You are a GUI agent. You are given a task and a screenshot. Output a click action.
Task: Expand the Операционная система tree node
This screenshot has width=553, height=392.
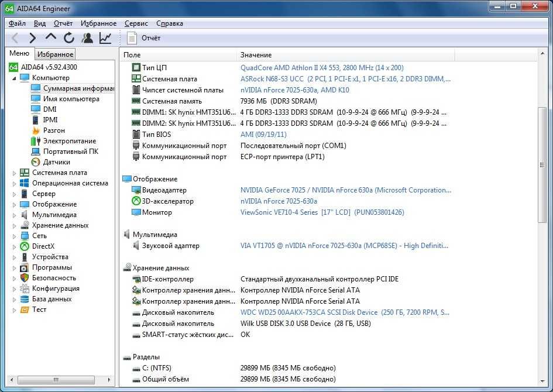pyautogui.click(x=14, y=184)
